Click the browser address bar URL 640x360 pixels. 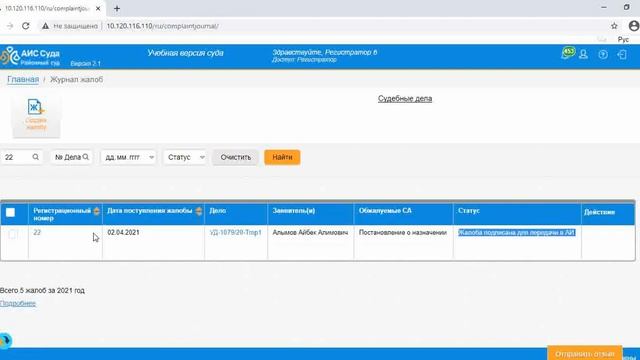[x=162, y=26]
